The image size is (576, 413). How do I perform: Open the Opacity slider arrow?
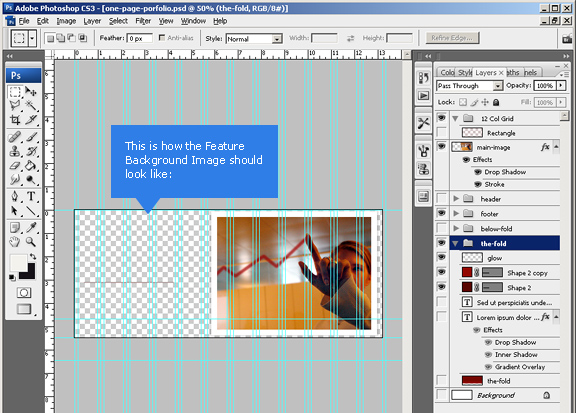coord(561,86)
